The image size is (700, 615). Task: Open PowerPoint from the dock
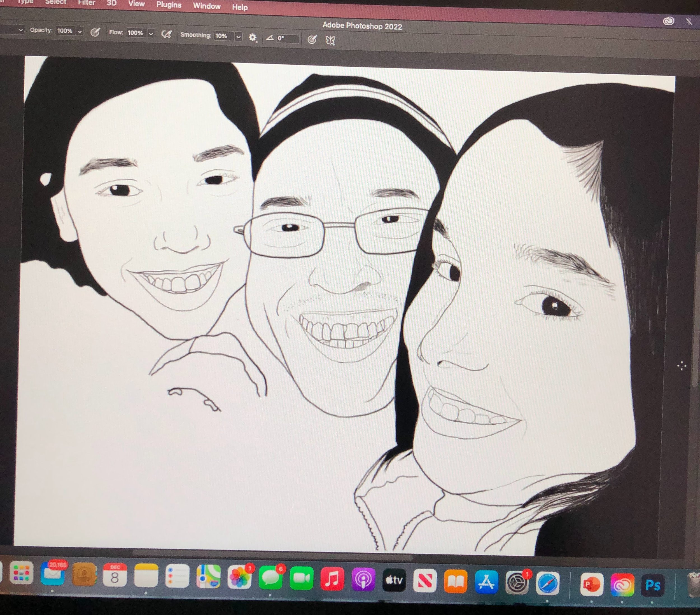coord(591,584)
